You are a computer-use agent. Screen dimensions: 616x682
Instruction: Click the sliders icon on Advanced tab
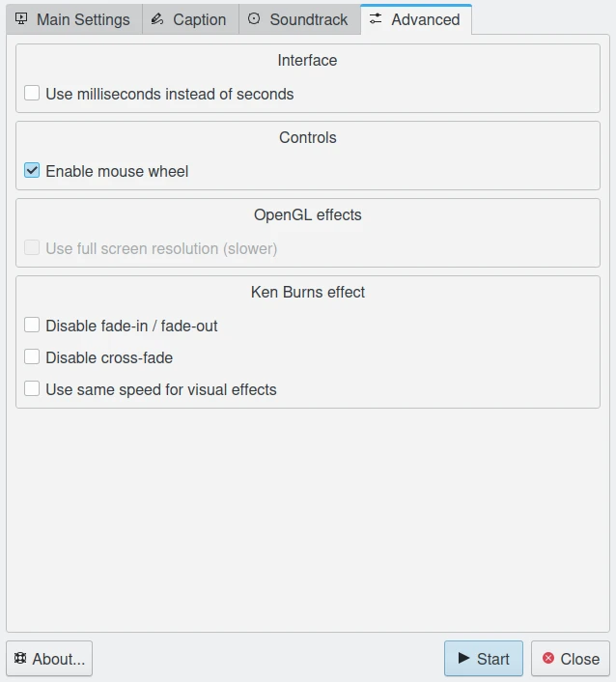pyautogui.click(x=376, y=19)
